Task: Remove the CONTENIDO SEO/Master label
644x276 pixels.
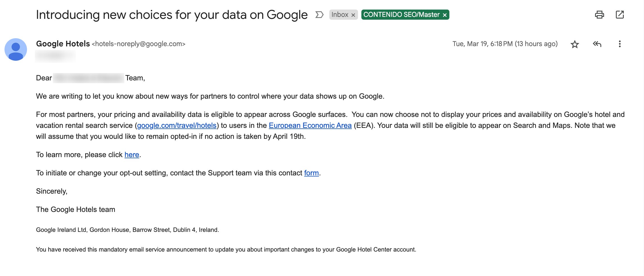Action: click(x=445, y=14)
